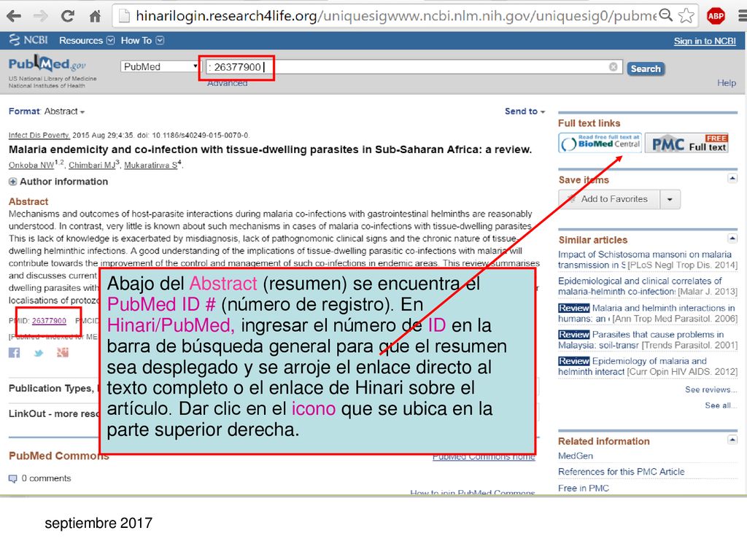Click Add to Favorites button
Viewport: 747px width, 560px height.
pos(609,200)
